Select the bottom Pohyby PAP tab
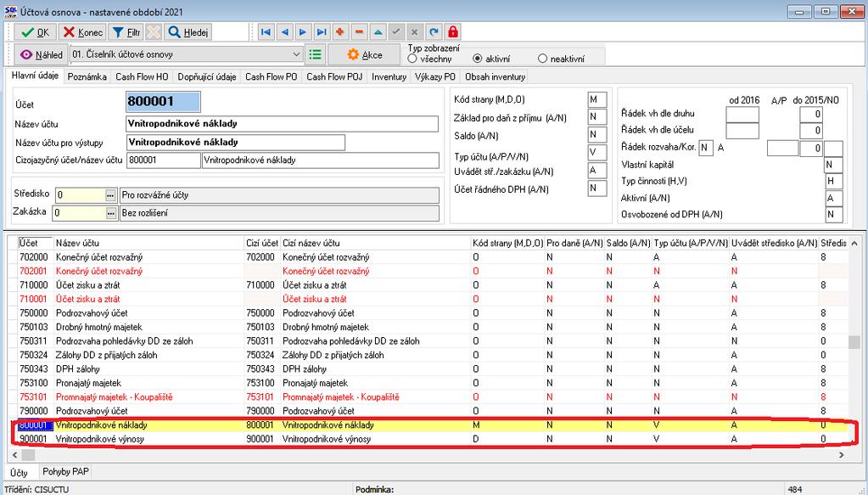 tap(65, 472)
